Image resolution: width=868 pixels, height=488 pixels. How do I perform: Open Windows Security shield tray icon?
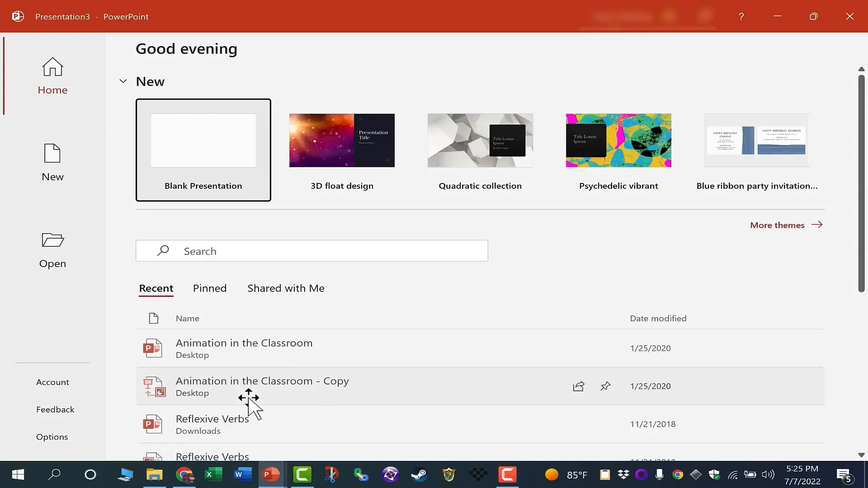[714, 474]
